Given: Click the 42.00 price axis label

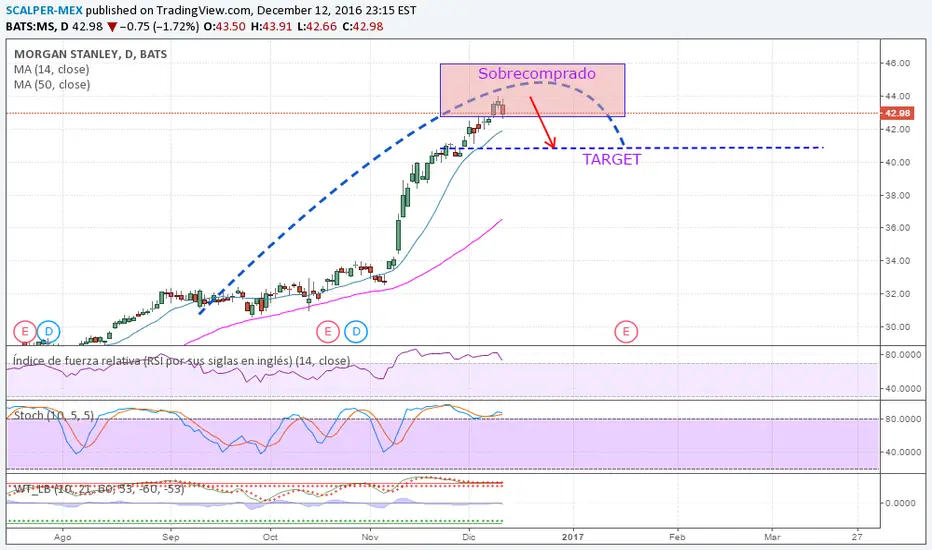Looking at the screenshot, I should point(898,129).
